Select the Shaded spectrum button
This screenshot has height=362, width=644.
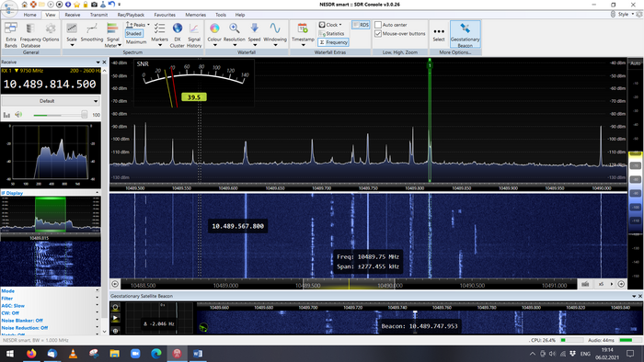tap(134, 34)
